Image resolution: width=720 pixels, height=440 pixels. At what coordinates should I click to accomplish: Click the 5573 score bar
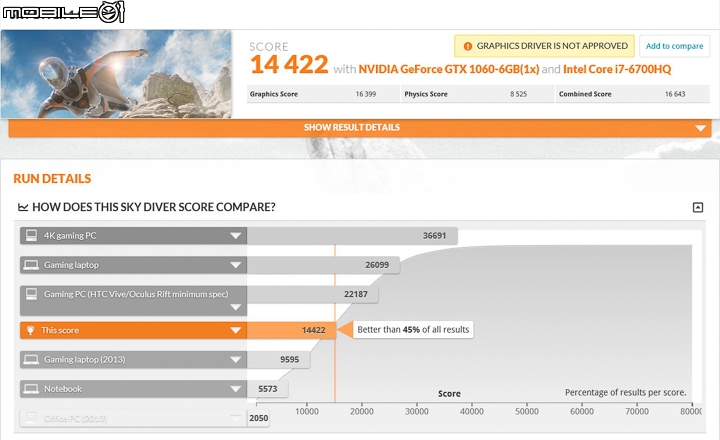pos(268,389)
